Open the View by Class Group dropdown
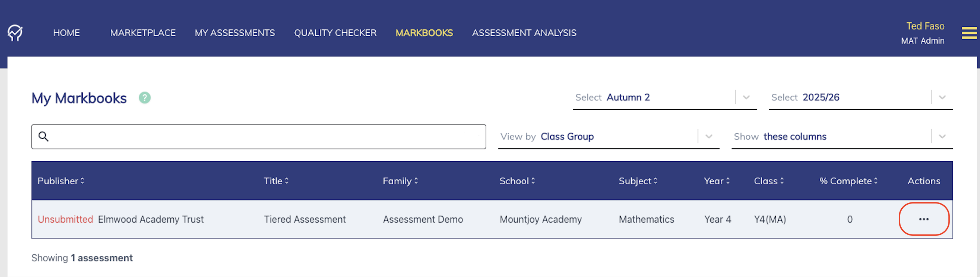Viewport: 980px width, 277px height. (709, 137)
